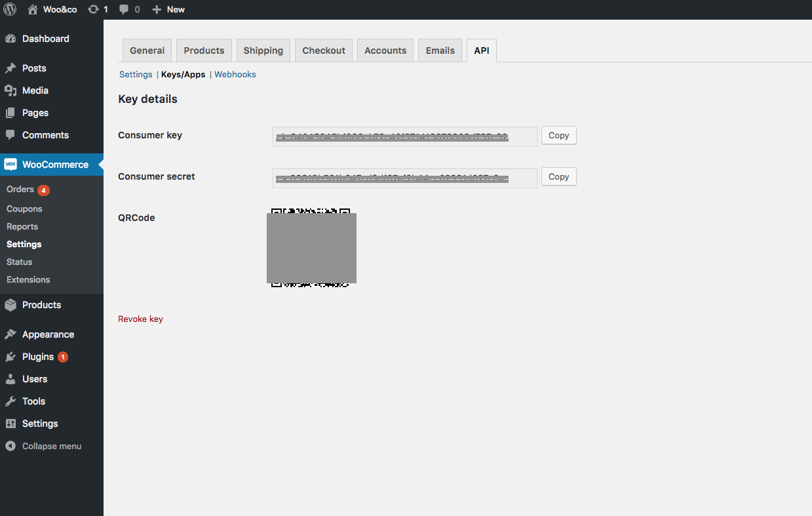812x516 pixels.
Task: Click the Products box icon in sidebar
Action: [10, 305]
